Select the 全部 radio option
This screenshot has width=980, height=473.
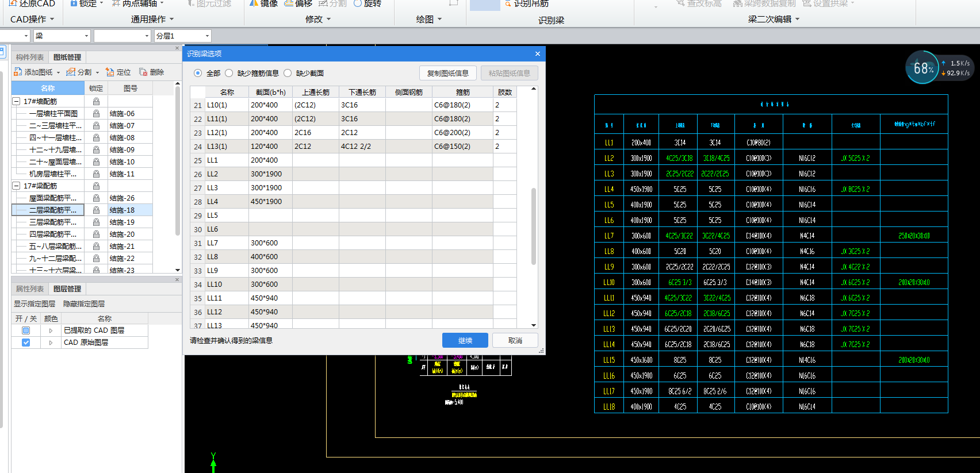(198, 73)
